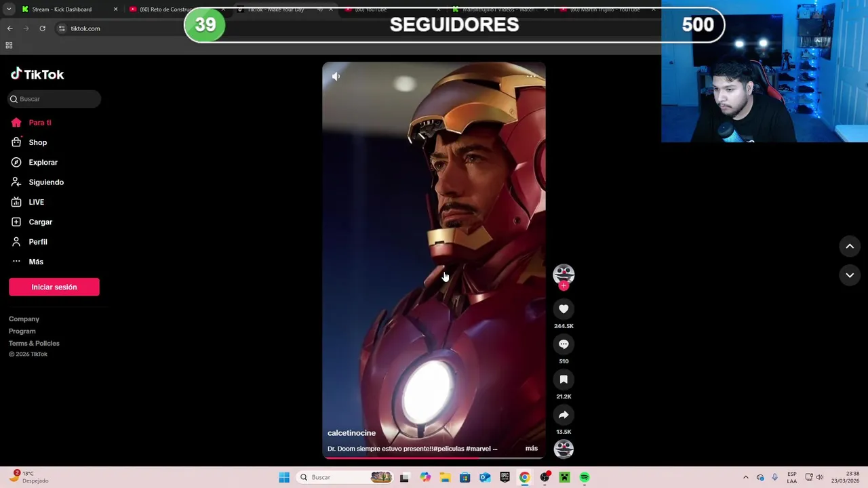Open the ESP LAA language switcher
Screen dimensions: 868x488
(x=792, y=477)
